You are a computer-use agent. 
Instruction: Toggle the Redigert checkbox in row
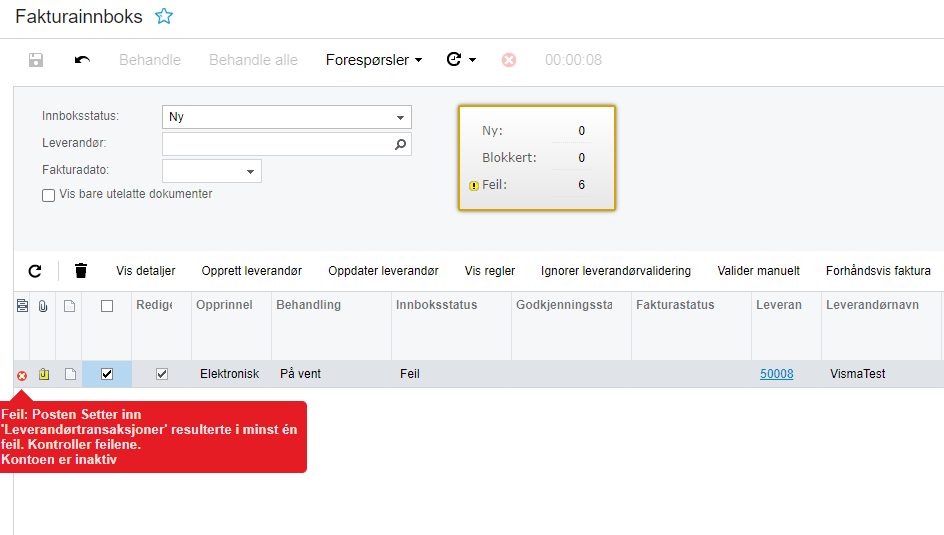click(x=162, y=374)
